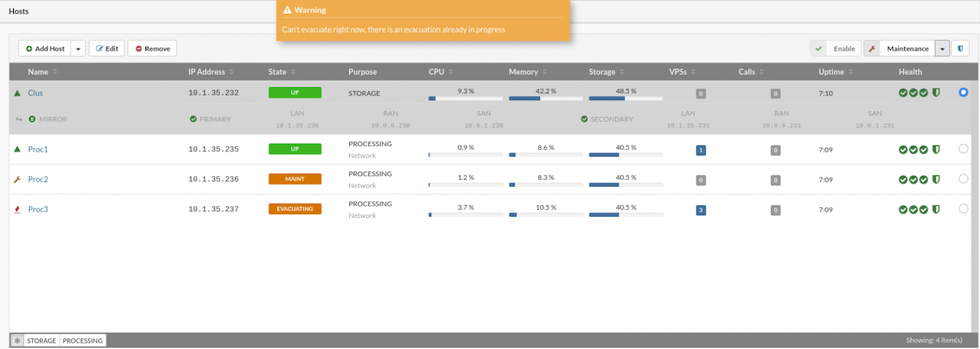
Task: Select the Proc1 row radio button
Action: pos(963,149)
